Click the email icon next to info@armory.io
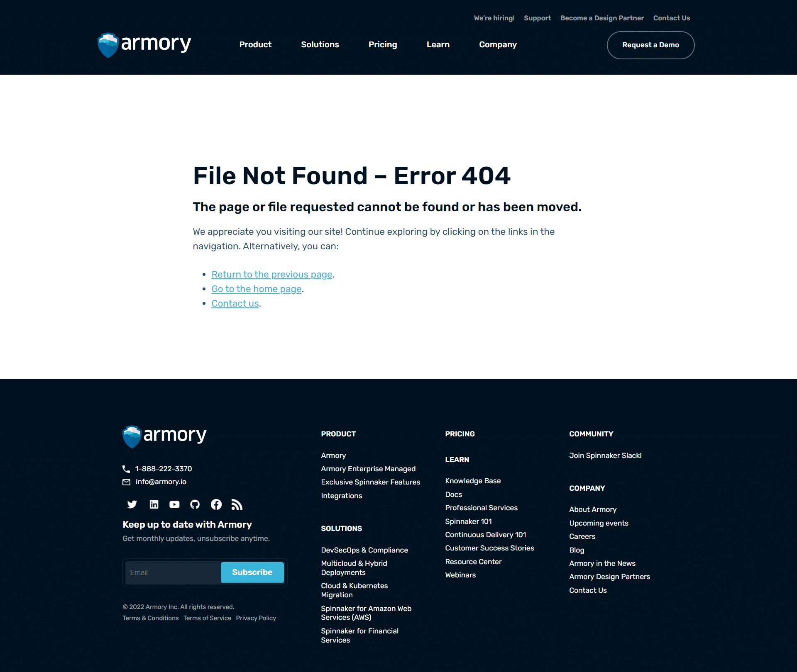This screenshot has width=797, height=672. pyautogui.click(x=126, y=483)
